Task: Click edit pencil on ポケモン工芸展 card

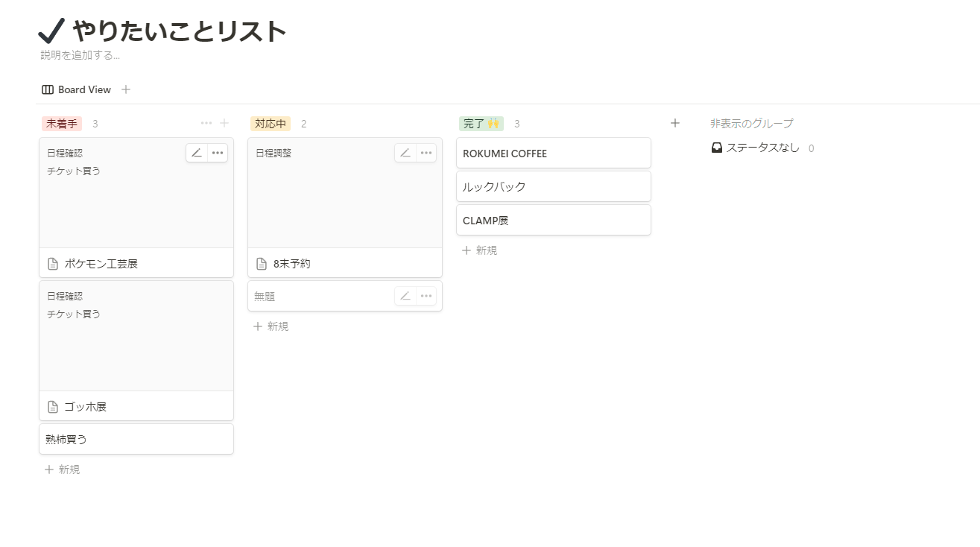Action: 197,153
